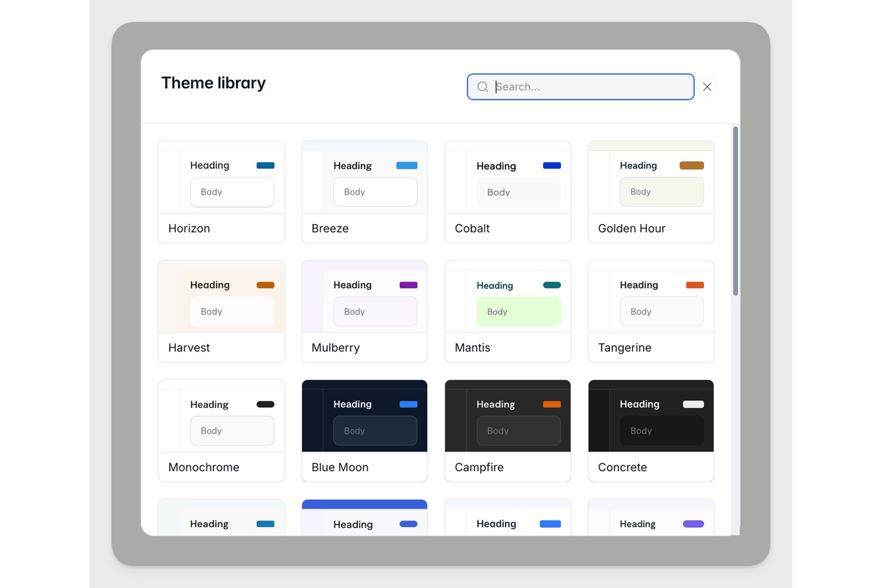Click the green Body box in Mantis
The height and width of the screenshot is (588, 882).
click(519, 312)
